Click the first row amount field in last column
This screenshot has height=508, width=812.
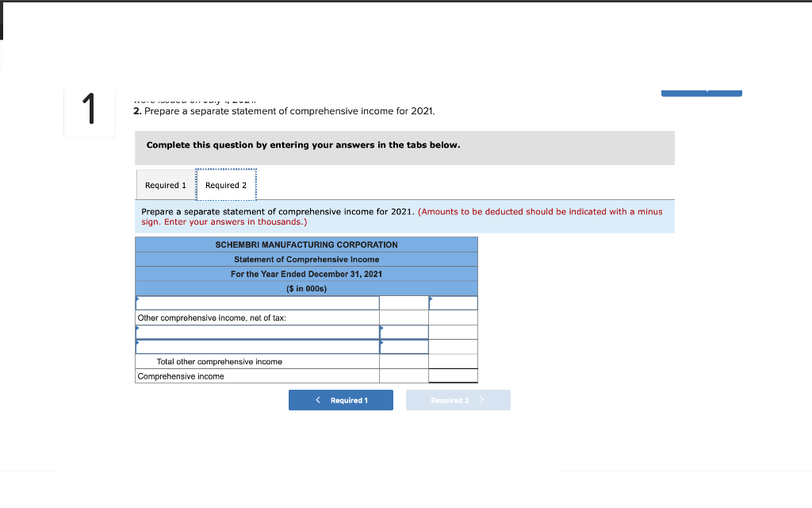(x=453, y=302)
